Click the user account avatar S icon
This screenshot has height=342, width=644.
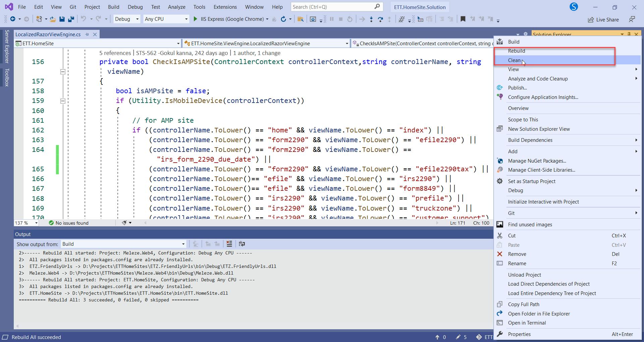point(574,7)
